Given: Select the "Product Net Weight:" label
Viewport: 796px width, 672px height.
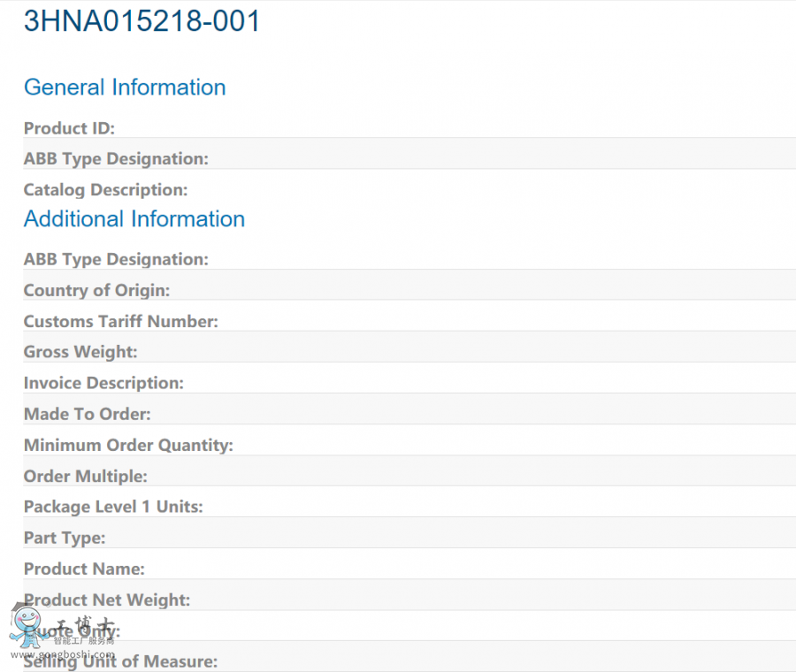Looking at the screenshot, I should click(107, 599).
